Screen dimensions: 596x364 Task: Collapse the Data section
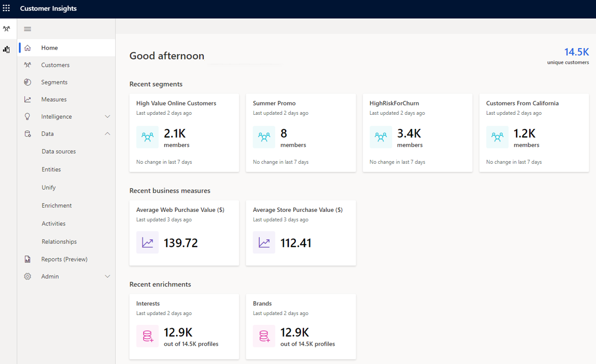(x=107, y=133)
